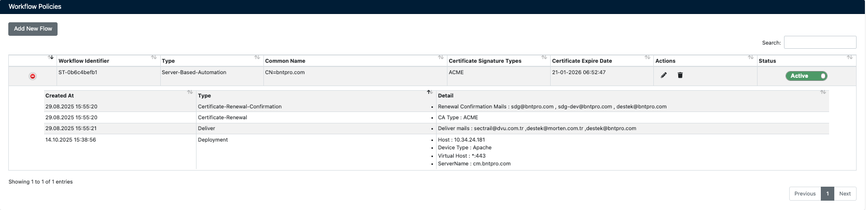Select the Deliver mails detail line
This screenshot has height=210, width=868.
coord(537,129)
